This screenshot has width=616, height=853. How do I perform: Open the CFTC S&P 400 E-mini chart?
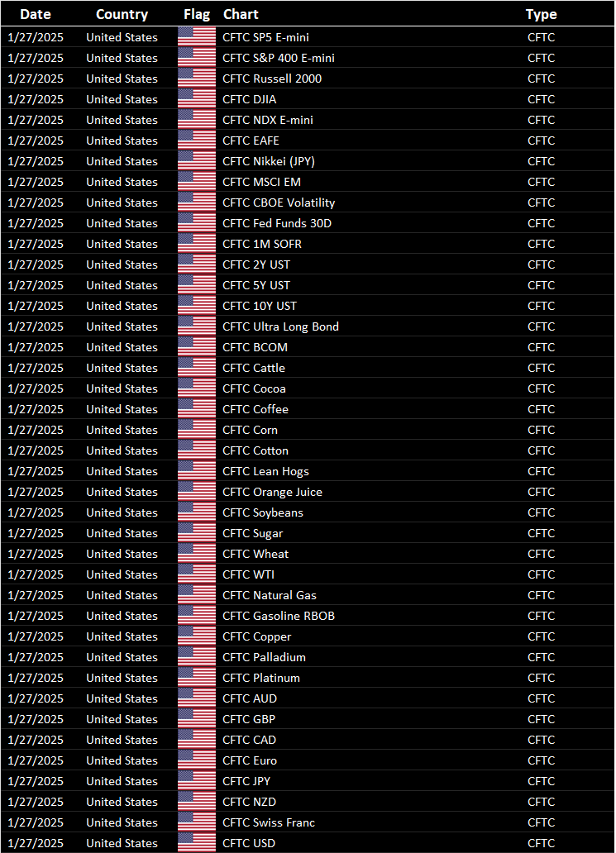click(278, 58)
